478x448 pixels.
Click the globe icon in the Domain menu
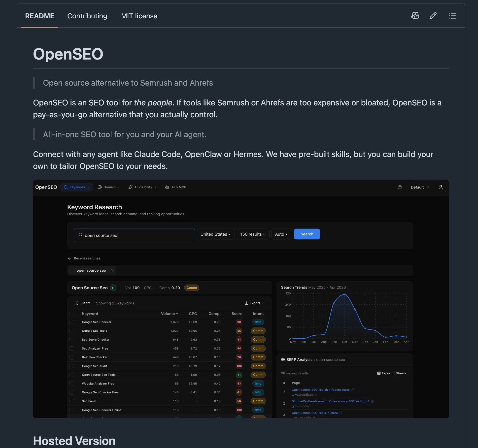100,187
